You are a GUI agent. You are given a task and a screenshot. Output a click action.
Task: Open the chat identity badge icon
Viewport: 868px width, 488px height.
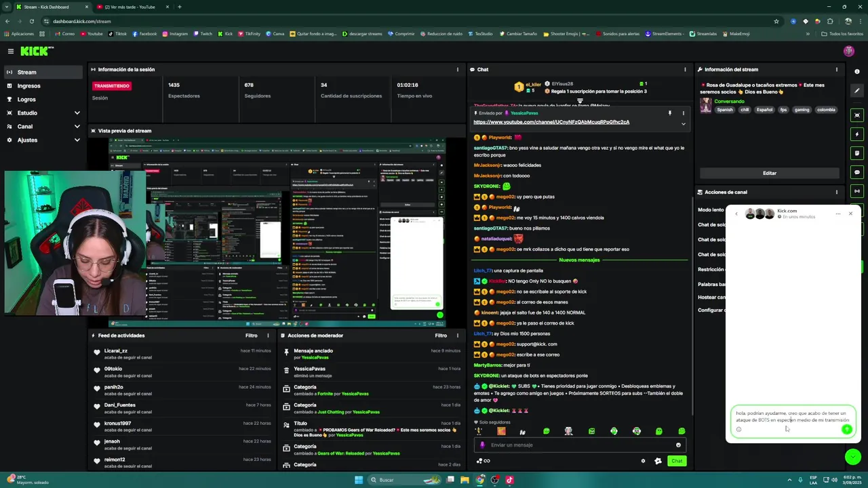[658, 461]
